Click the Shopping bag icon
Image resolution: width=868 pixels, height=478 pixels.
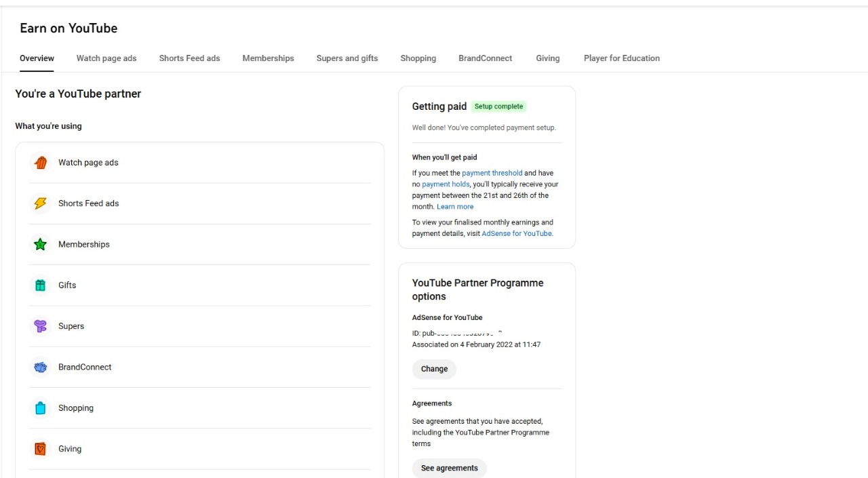tap(41, 408)
